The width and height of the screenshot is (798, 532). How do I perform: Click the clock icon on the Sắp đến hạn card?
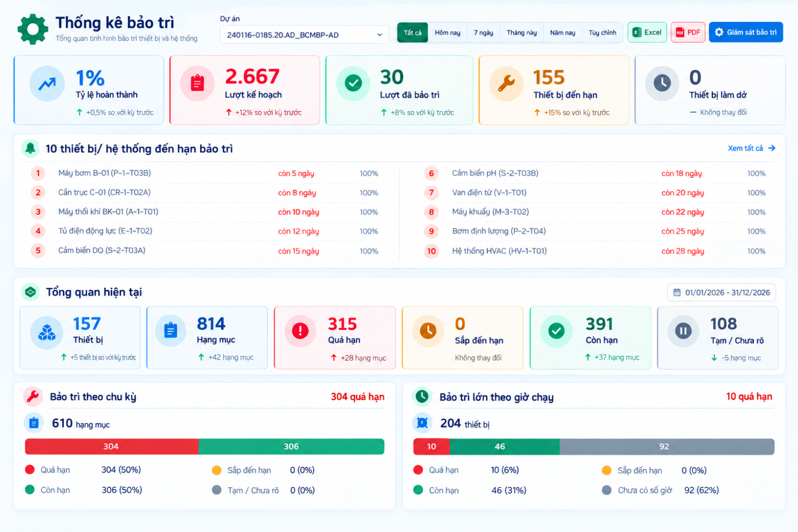(428, 331)
